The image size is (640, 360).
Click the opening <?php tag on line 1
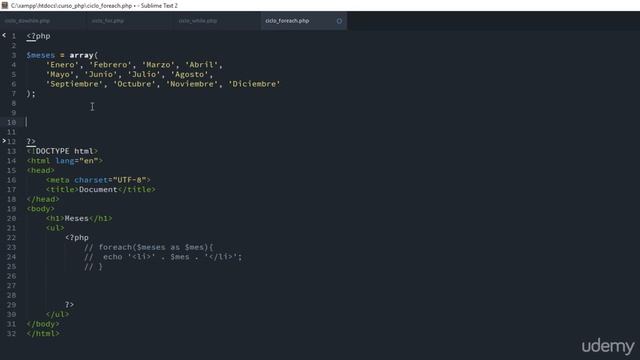point(38,36)
